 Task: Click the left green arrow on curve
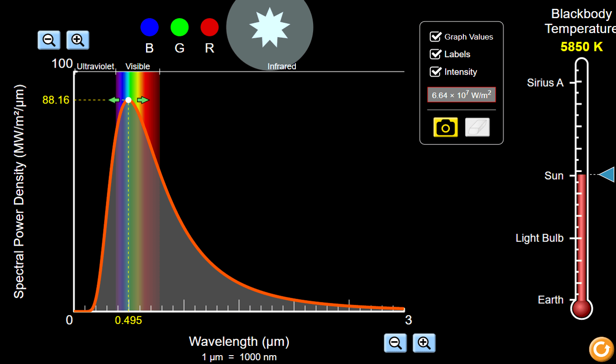[113, 100]
